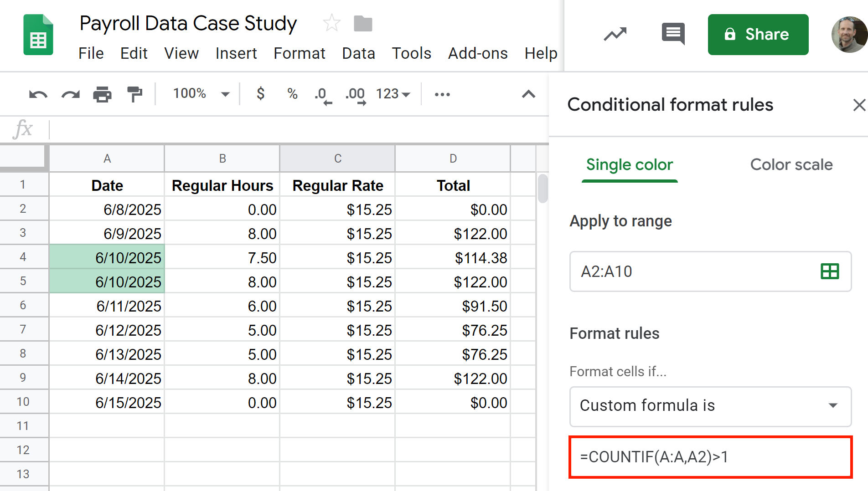Open the Format menu
This screenshot has height=491, width=868.
pos(299,53)
